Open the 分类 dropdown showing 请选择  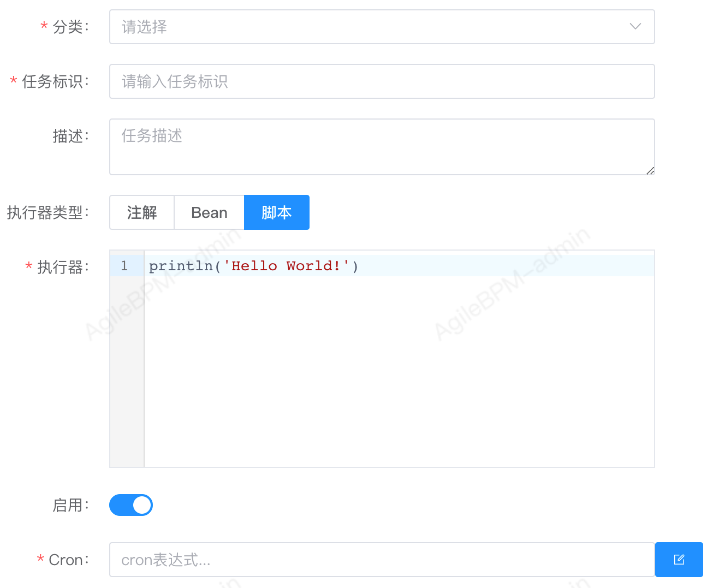[371, 27]
